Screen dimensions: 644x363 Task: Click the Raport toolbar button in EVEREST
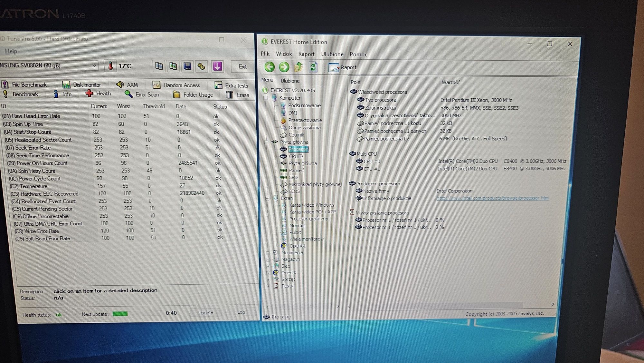342,67
